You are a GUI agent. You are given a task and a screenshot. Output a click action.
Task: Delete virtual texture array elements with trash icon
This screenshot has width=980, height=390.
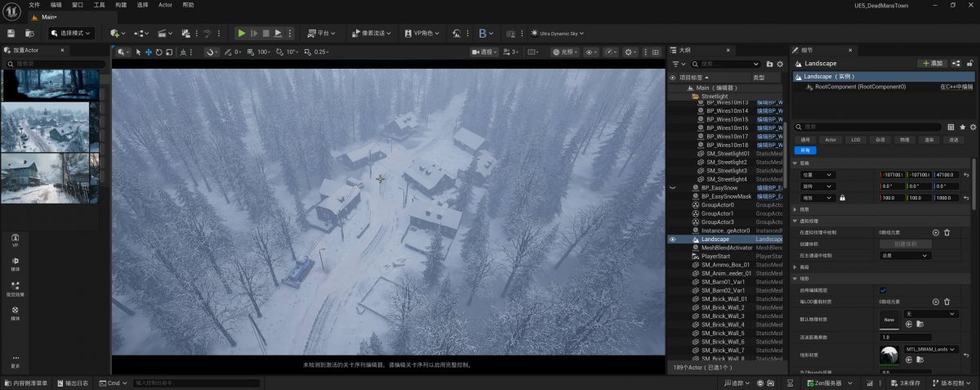coord(947,232)
